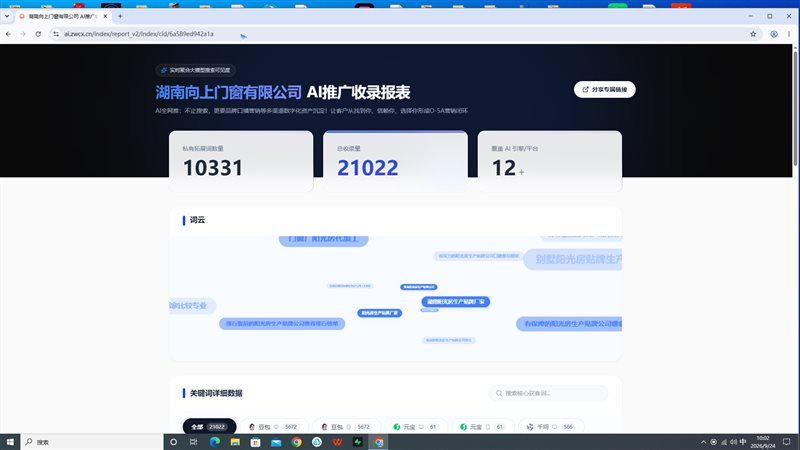Focus the keyword search field in 关键词详细数据
Viewport: 800px width, 450px height.
[548, 393]
